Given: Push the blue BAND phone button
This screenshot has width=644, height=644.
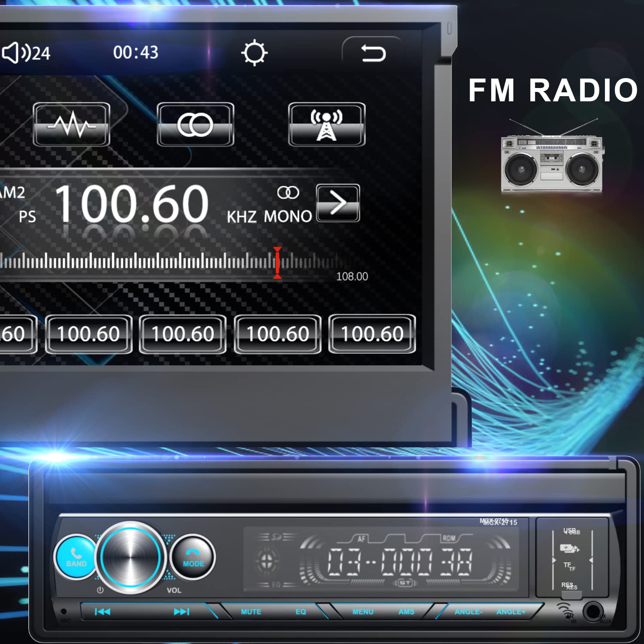Looking at the screenshot, I should coord(76,557).
